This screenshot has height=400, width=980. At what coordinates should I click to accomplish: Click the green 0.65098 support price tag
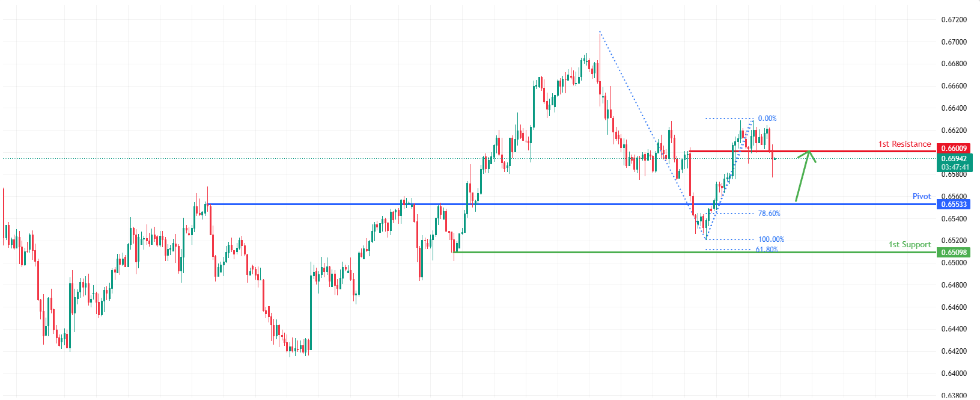954,253
